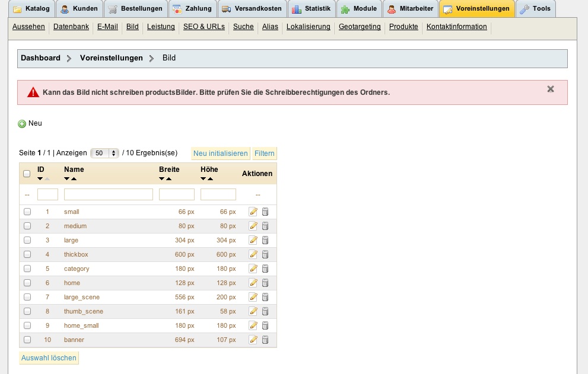
Task: Sort Höhe column ascending
Action: [x=211, y=179]
